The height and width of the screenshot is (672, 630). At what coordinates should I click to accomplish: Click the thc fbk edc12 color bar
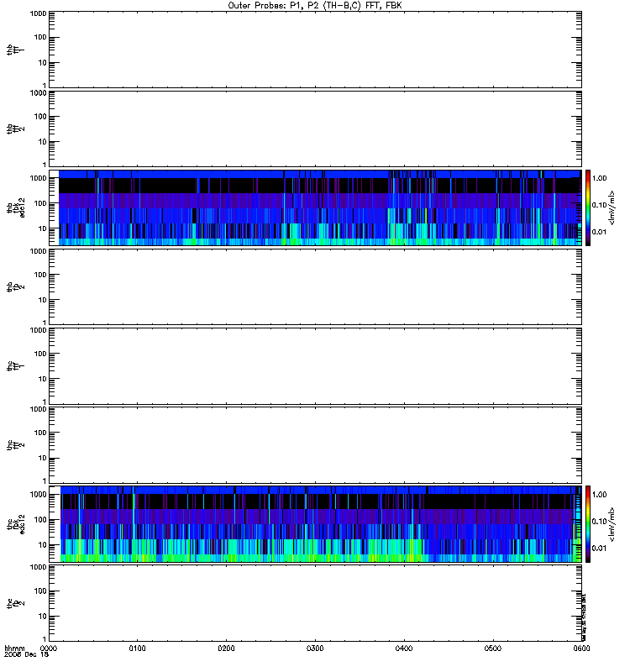[588, 524]
